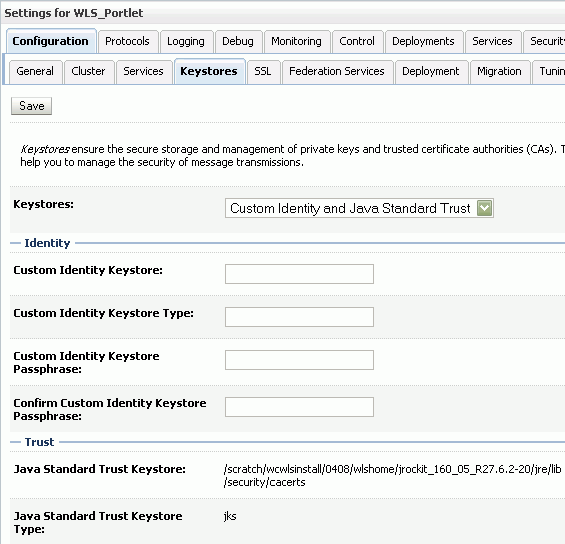
Task: Click the Confirm Custom Identity Keystore Passphrase field
Action: (299, 407)
